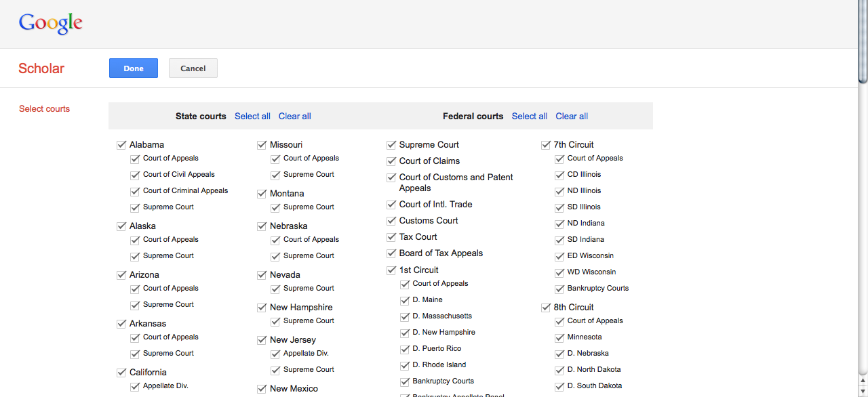Click Select all for State courts

click(x=252, y=116)
